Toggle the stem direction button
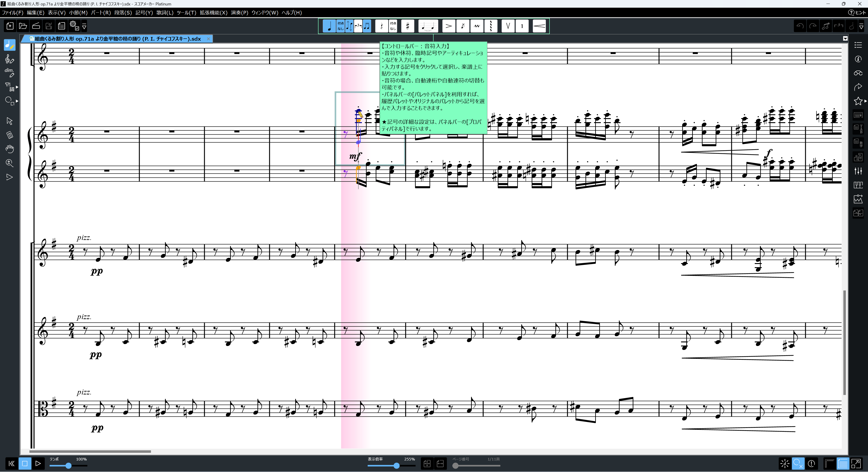 [349, 26]
